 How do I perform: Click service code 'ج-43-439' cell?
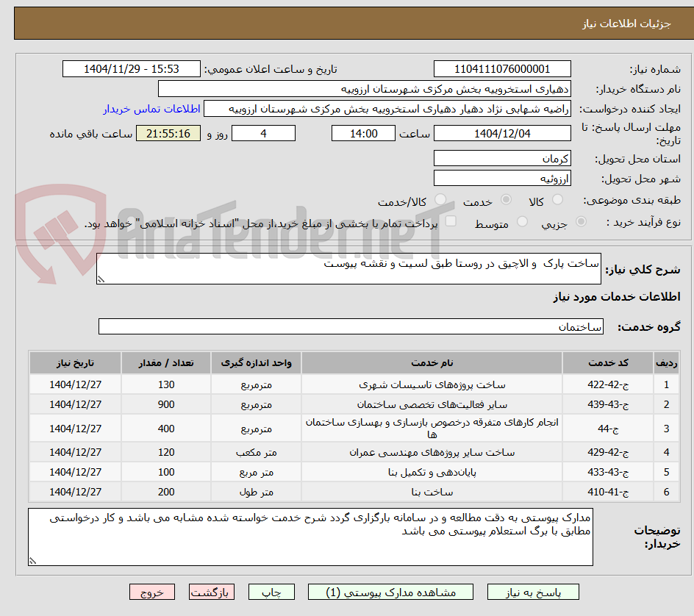(x=608, y=404)
